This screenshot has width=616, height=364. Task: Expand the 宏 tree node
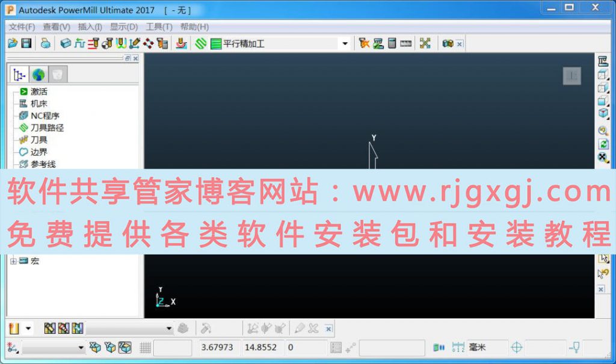coord(13,261)
